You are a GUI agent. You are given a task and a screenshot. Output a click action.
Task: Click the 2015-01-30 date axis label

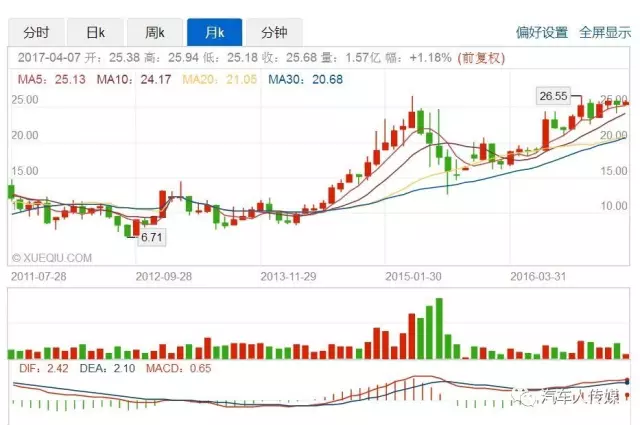click(413, 276)
